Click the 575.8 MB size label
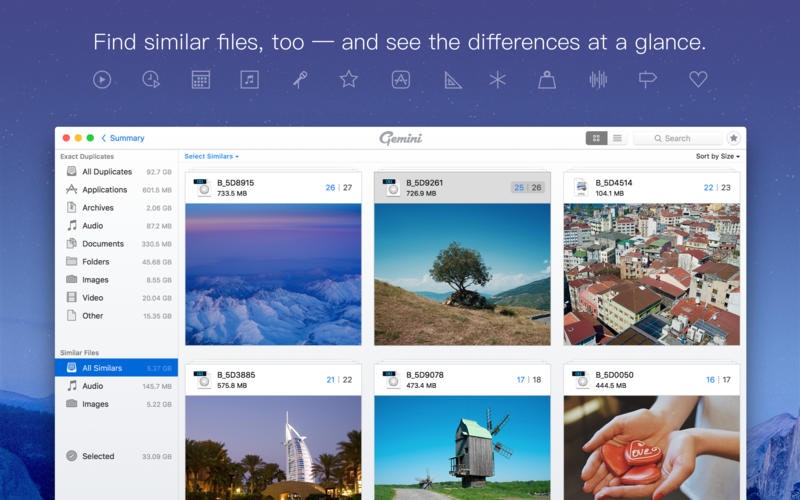 [232, 386]
